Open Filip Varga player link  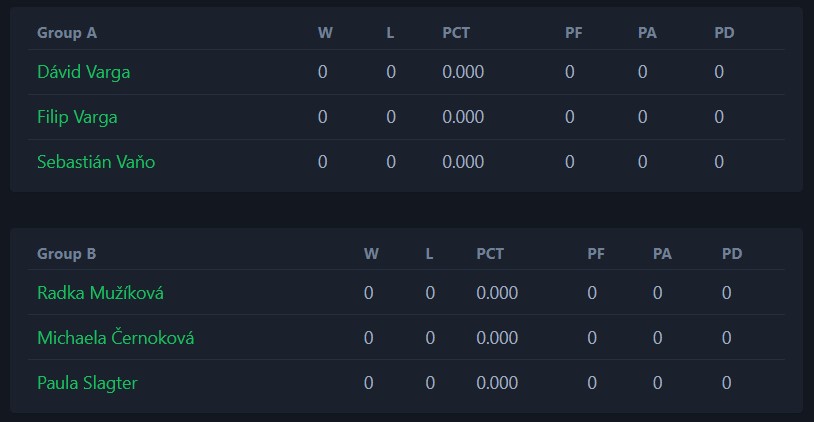77,117
